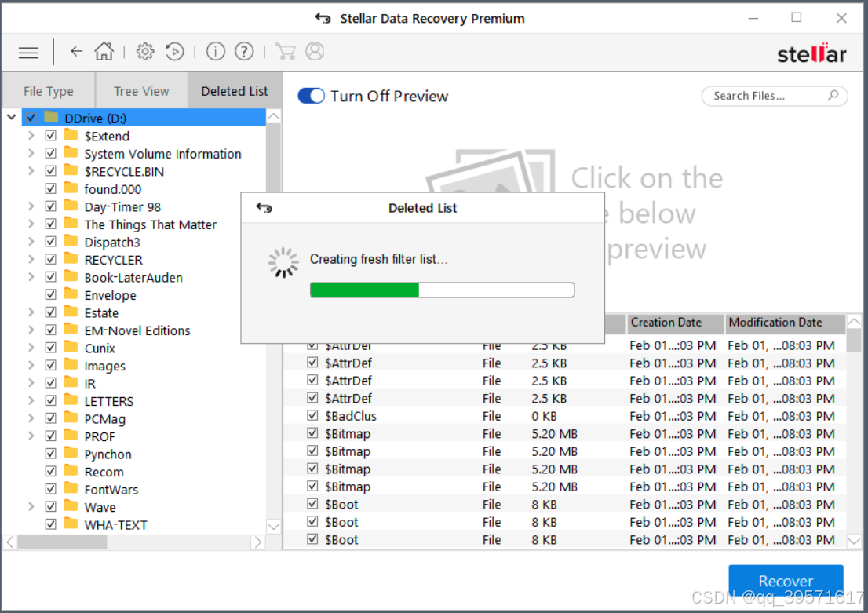
Task: Toggle the Turn Off Preview switch
Action: tap(311, 96)
